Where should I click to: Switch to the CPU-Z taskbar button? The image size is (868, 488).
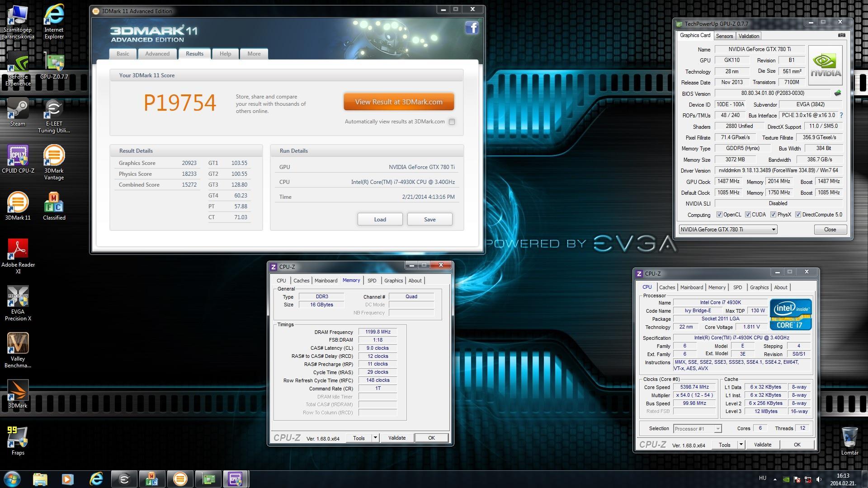pyautogui.click(x=235, y=479)
